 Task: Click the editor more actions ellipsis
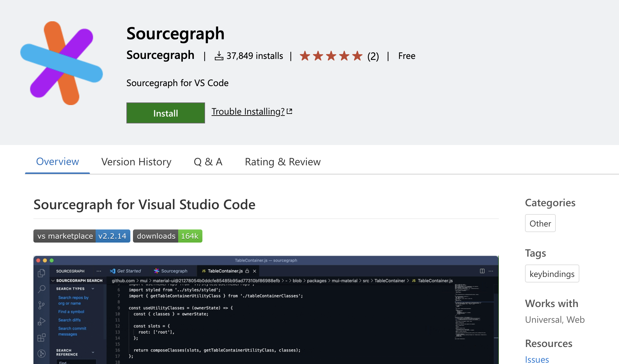[491, 271]
